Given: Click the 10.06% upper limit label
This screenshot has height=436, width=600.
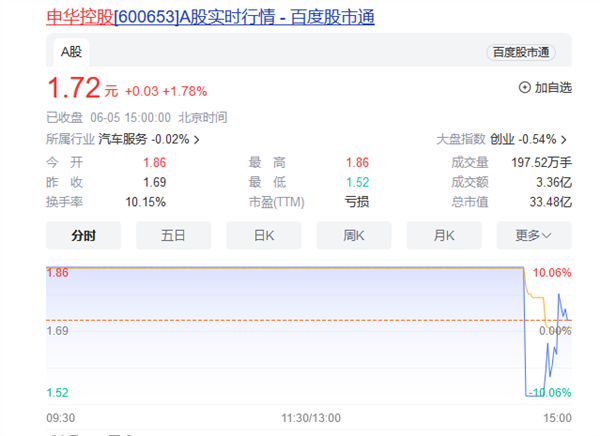Looking at the screenshot, I should [x=553, y=273].
